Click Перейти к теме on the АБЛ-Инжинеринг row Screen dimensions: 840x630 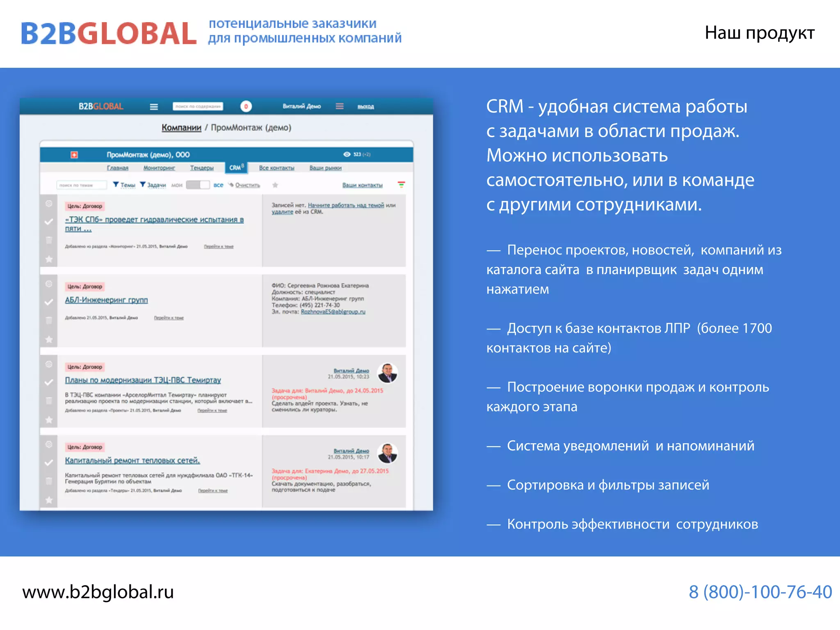tap(169, 318)
